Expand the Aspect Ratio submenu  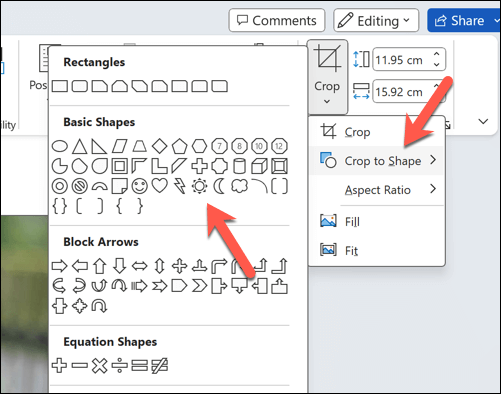(x=376, y=189)
